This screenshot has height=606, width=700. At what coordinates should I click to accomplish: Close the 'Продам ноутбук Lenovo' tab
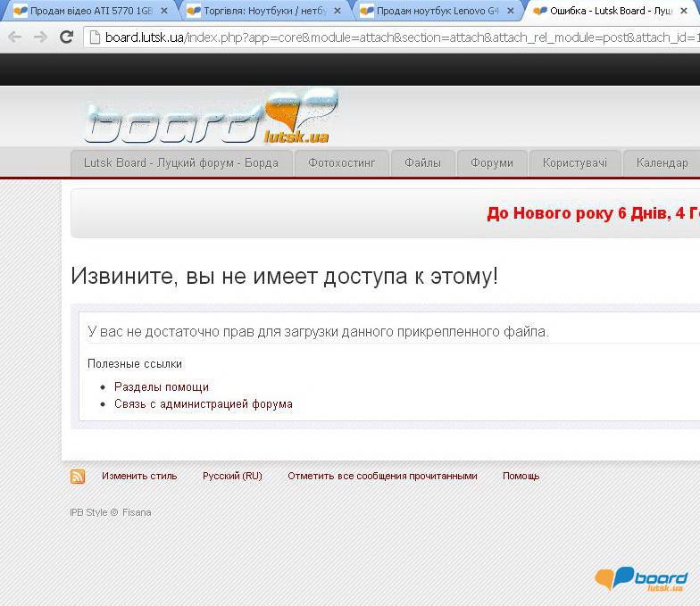[x=511, y=11]
